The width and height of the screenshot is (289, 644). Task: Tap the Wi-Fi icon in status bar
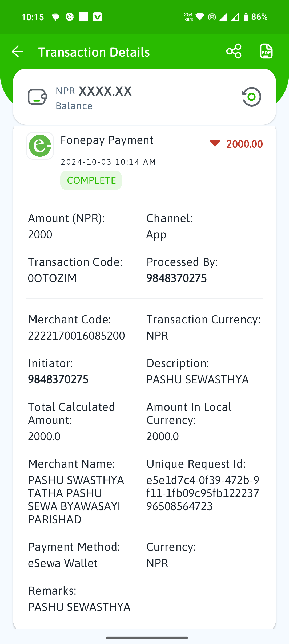coord(200,17)
